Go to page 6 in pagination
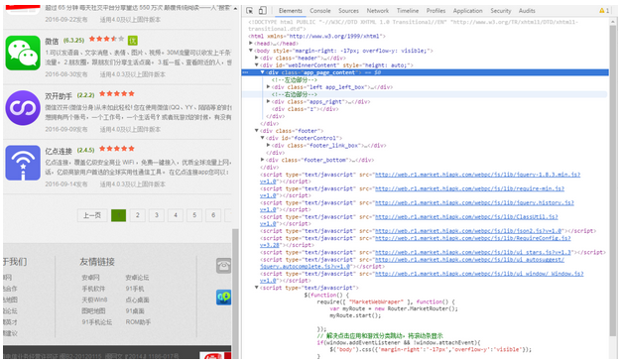Viewport: 622px width, 364px height. [213, 215]
